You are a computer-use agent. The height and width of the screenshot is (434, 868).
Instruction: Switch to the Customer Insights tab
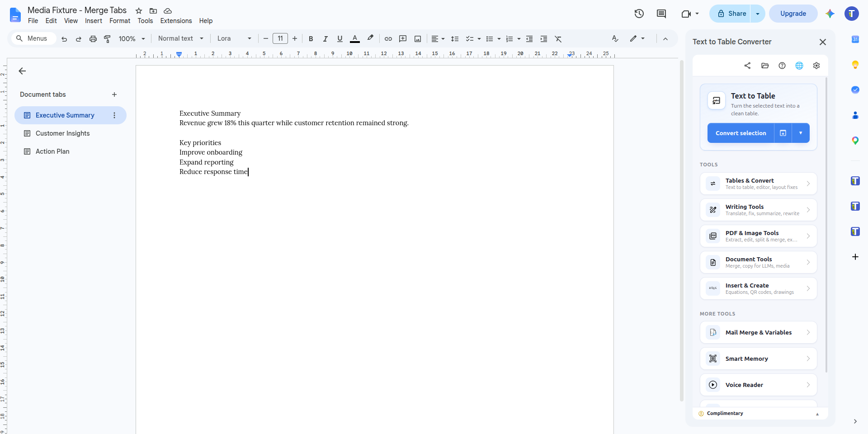71,133
